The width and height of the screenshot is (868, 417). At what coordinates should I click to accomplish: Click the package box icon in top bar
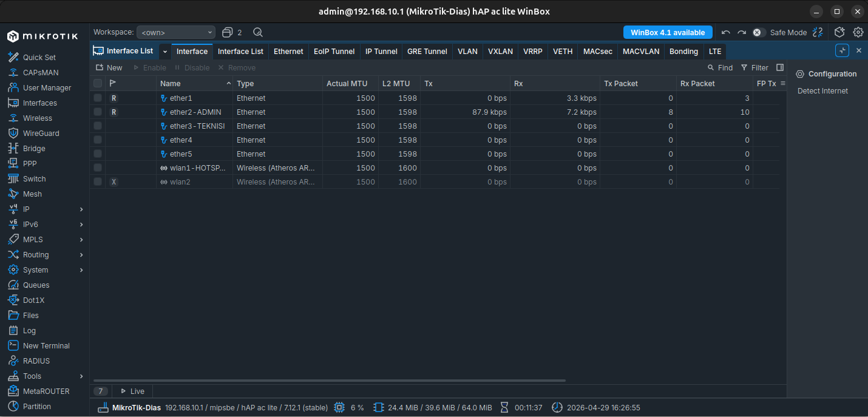(839, 32)
